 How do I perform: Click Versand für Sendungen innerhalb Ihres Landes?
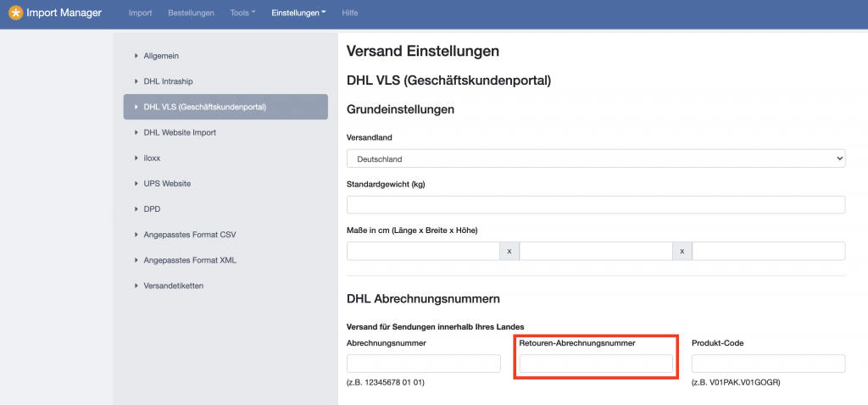click(436, 326)
